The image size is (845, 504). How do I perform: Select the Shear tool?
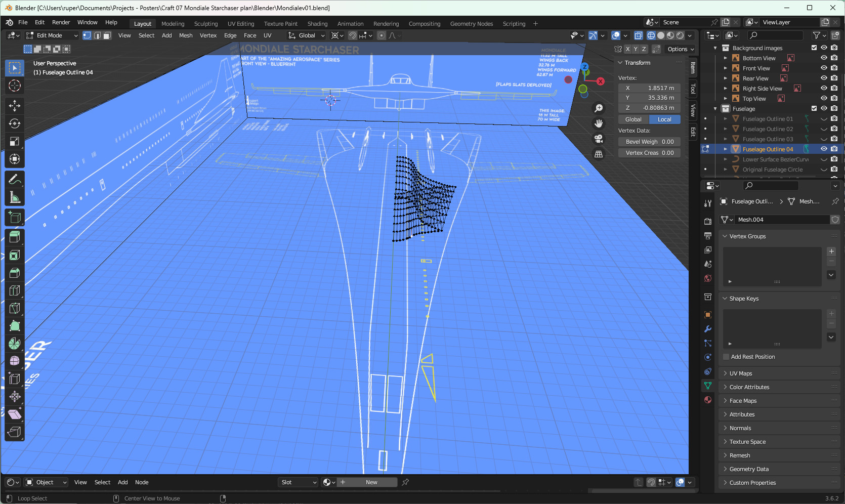[x=15, y=414]
